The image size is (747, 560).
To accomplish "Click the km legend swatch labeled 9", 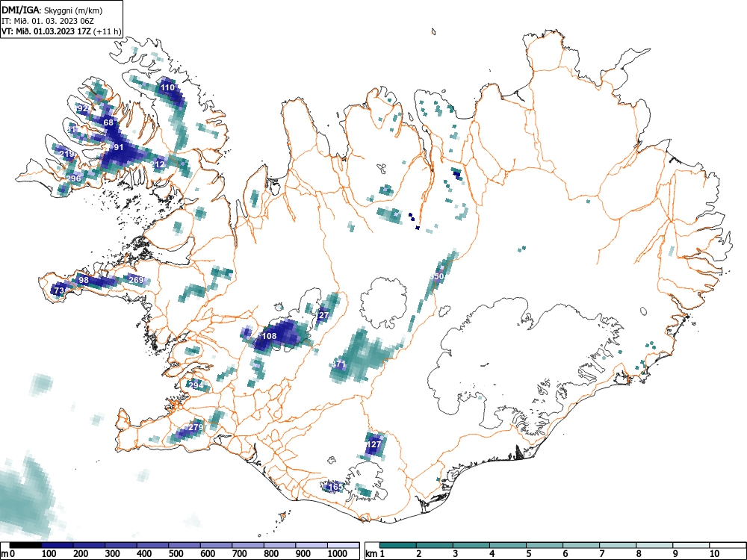I will click(691, 545).
